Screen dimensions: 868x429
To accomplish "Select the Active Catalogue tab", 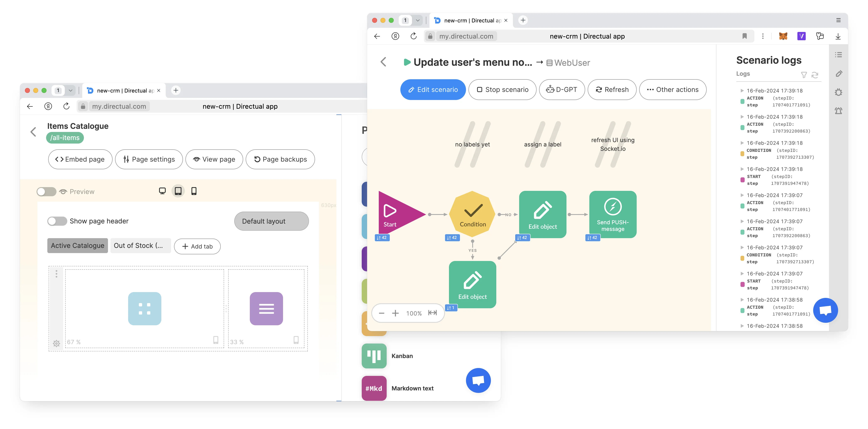I will [77, 245].
